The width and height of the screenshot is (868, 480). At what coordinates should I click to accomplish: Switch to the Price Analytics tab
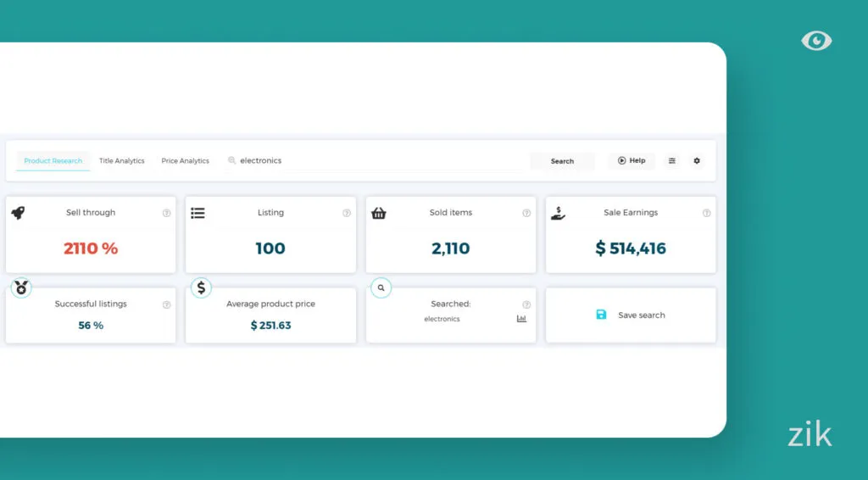186,160
